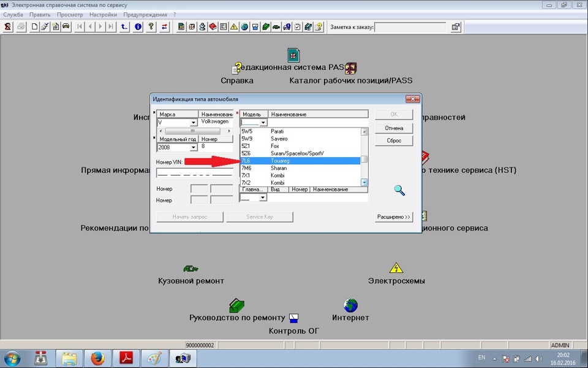This screenshot has height=368, width=588.
Task: Click the Расширено >> button
Action: point(394,217)
